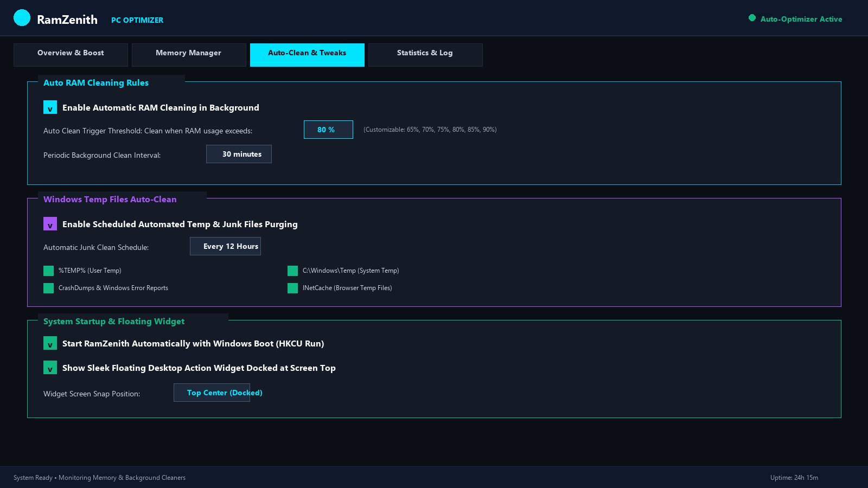Click the Widget Screen Snap Position label
The width and height of the screenshot is (868, 488).
(x=92, y=394)
